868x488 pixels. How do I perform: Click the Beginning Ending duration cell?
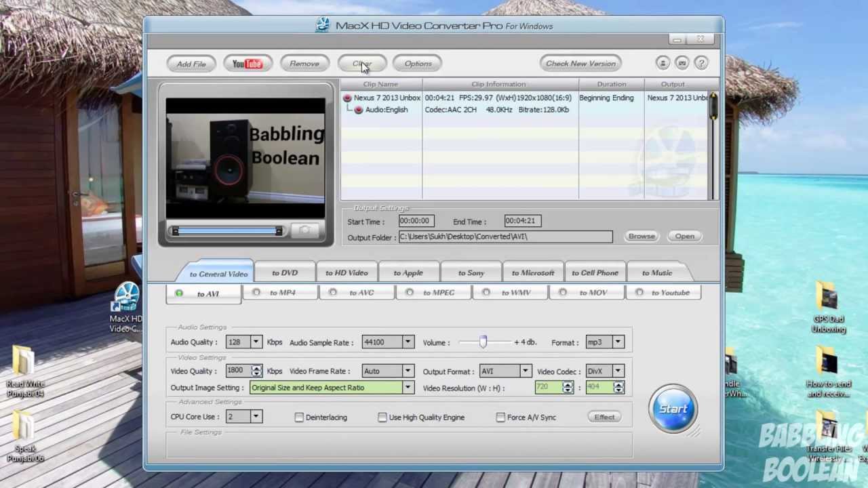coord(606,98)
